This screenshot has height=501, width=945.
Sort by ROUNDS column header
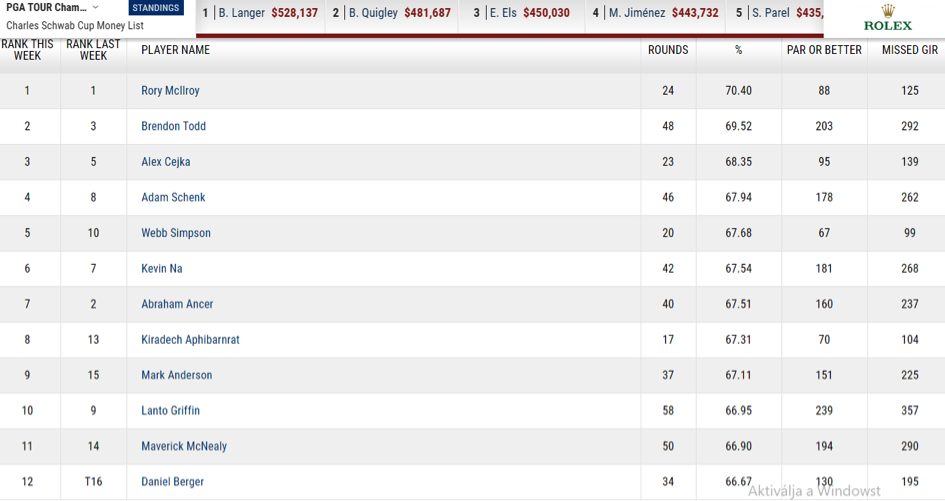tap(668, 50)
